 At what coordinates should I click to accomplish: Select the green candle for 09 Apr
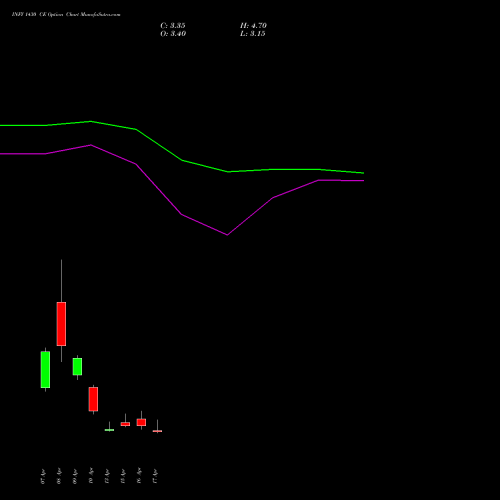(77, 367)
